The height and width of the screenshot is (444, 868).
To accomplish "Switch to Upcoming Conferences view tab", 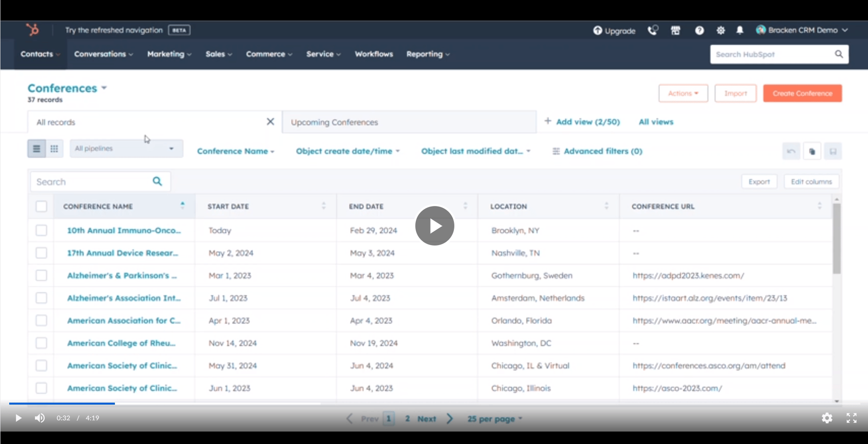I will (409, 122).
